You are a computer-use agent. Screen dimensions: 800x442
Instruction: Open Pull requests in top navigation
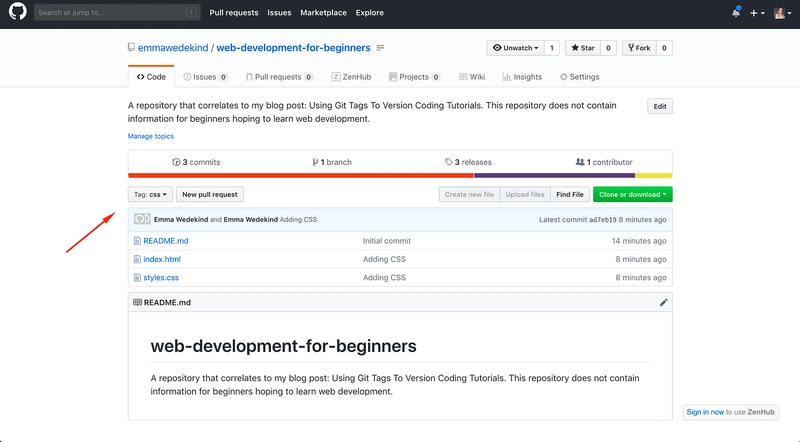(x=234, y=13)
